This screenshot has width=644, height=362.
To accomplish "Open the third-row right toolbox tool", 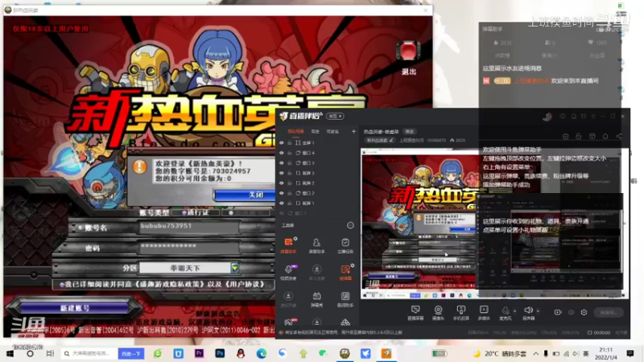I will pyautogui.click(x=345, y=298).
